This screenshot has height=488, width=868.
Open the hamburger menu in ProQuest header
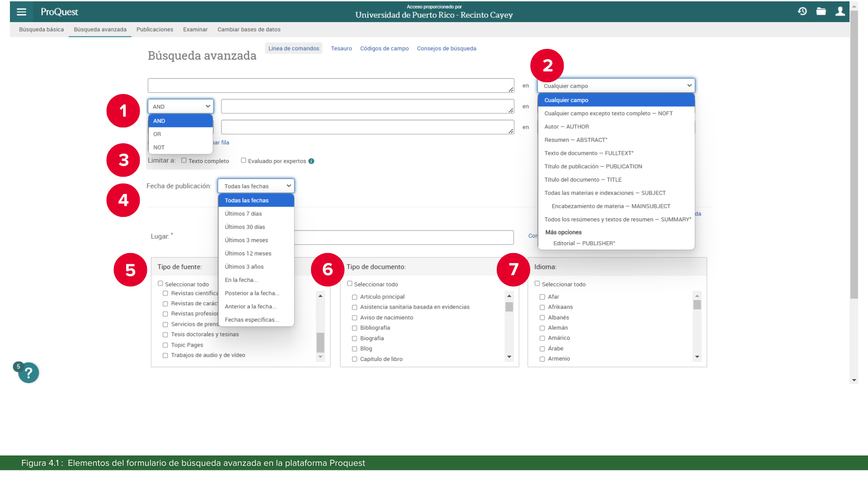point(21,12)
